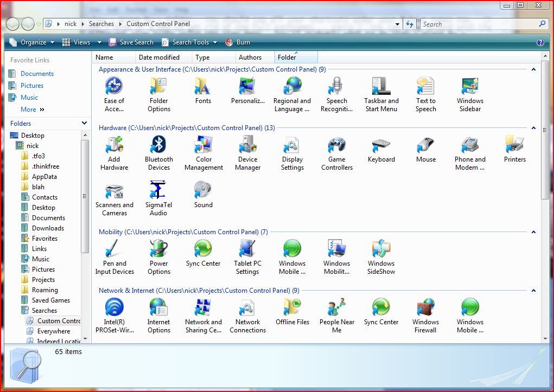Screen dimensions: 554x392
Task: Sort by the Authors column header
Action: 255,57
